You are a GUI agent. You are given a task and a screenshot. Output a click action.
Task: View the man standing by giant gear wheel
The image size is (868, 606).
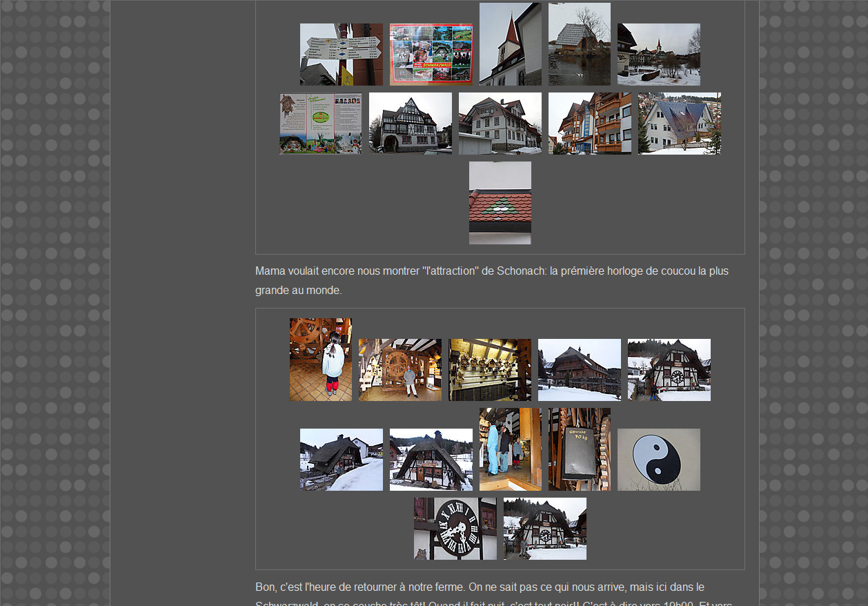(x=400, y=370)
